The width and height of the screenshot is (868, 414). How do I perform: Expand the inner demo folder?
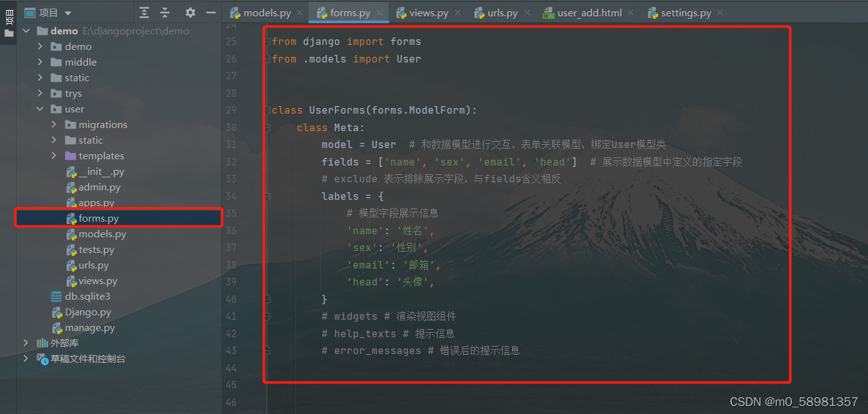click(x=40, y=46)
